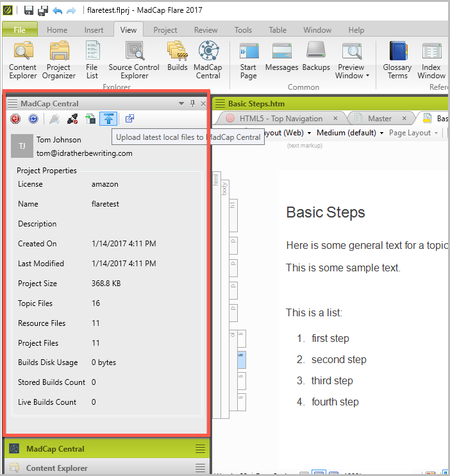Click the 'second step' list item
The width and height of the screenshot is (450, 476).
[x=338, y=359]
